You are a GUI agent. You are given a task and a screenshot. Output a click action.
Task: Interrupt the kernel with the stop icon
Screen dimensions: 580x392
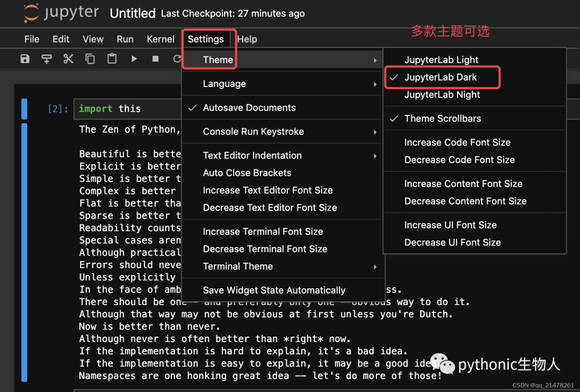pyautogui.click(x=155, y=59)
